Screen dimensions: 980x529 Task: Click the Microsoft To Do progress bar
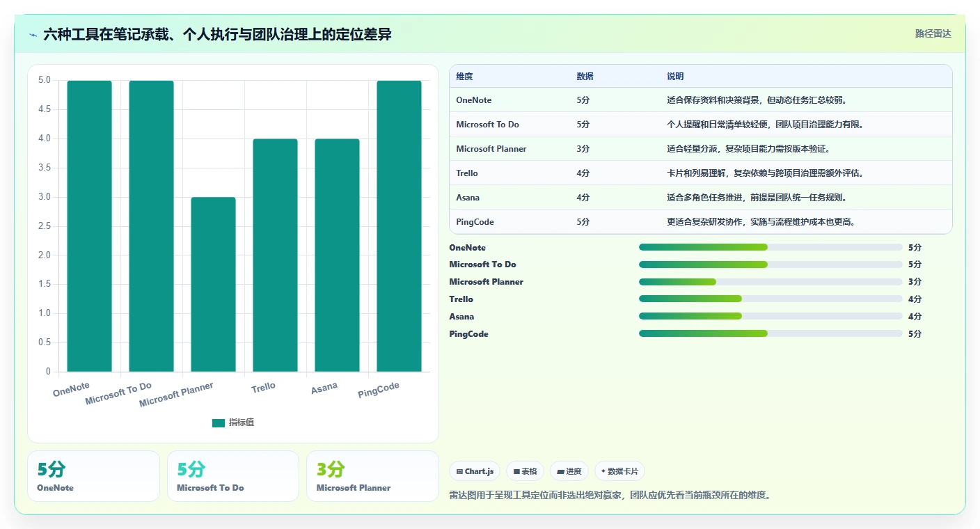tap(770, 264)
